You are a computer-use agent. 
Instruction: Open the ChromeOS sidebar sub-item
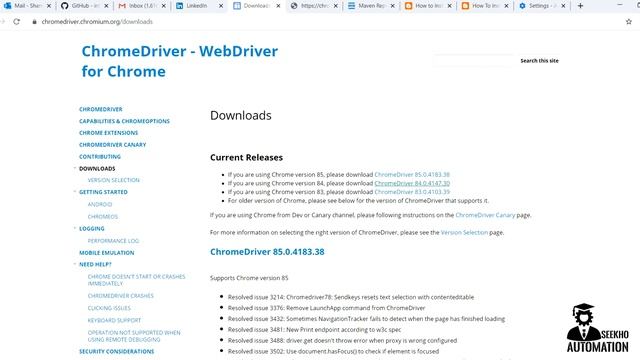pos(103,216)
